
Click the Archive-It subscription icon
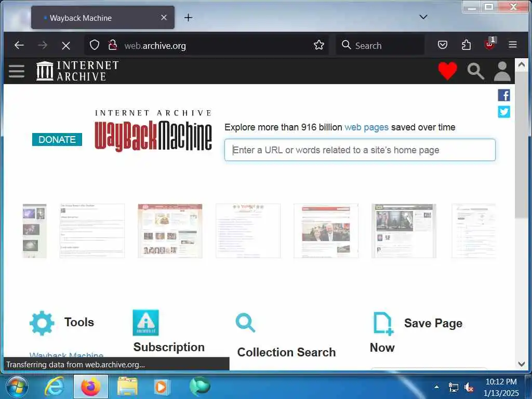point(145,322)
